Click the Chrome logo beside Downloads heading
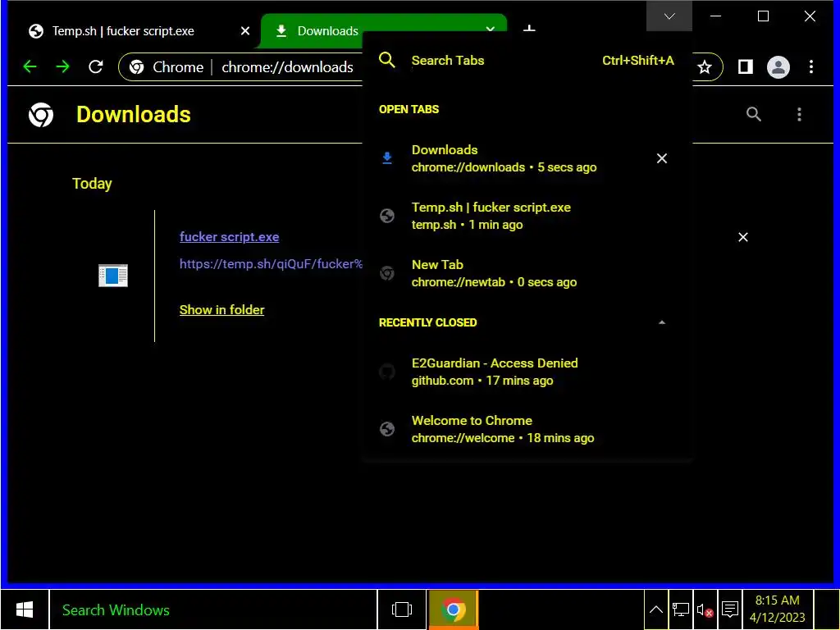This screenshot has height=630, width=840. 41,115
